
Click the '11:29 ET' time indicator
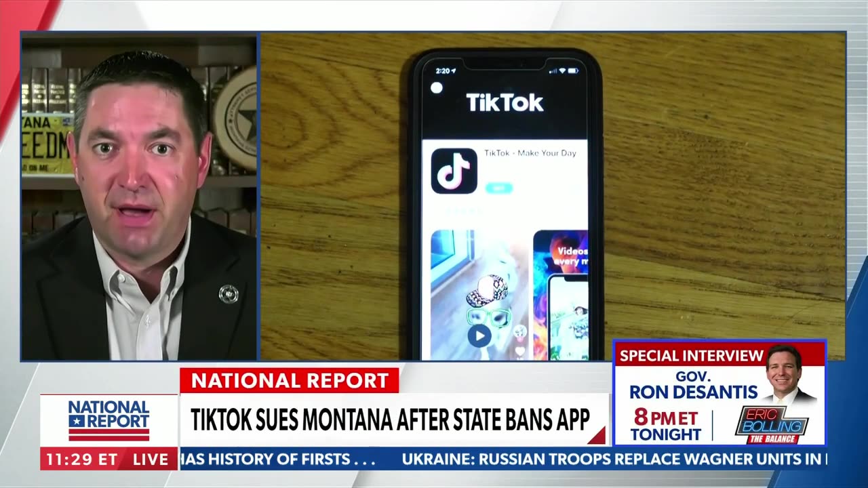(81, 459)
